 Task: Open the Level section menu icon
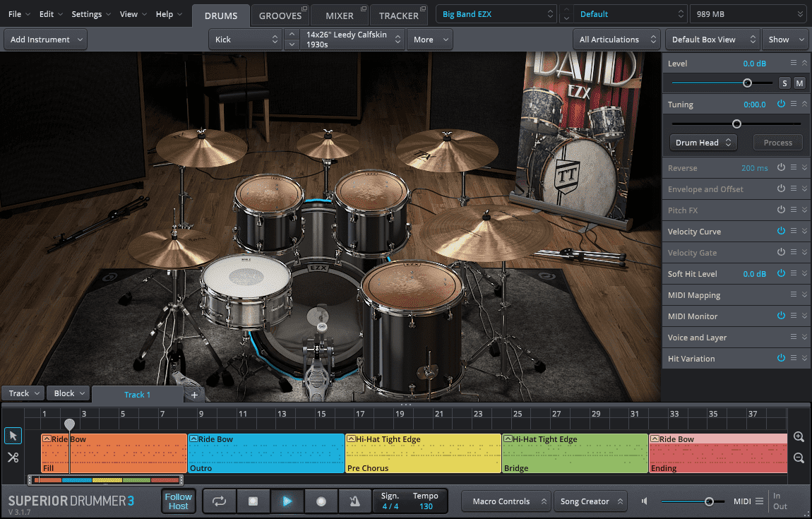794,63
